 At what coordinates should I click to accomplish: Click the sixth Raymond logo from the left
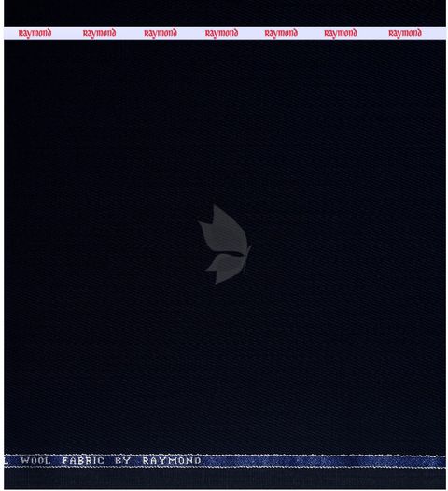coord(341,34)
